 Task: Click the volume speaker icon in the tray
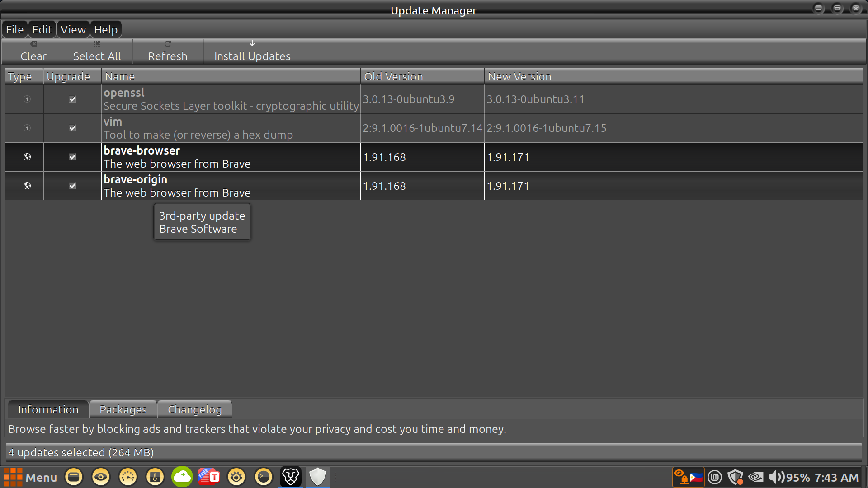tap(777, 477)
